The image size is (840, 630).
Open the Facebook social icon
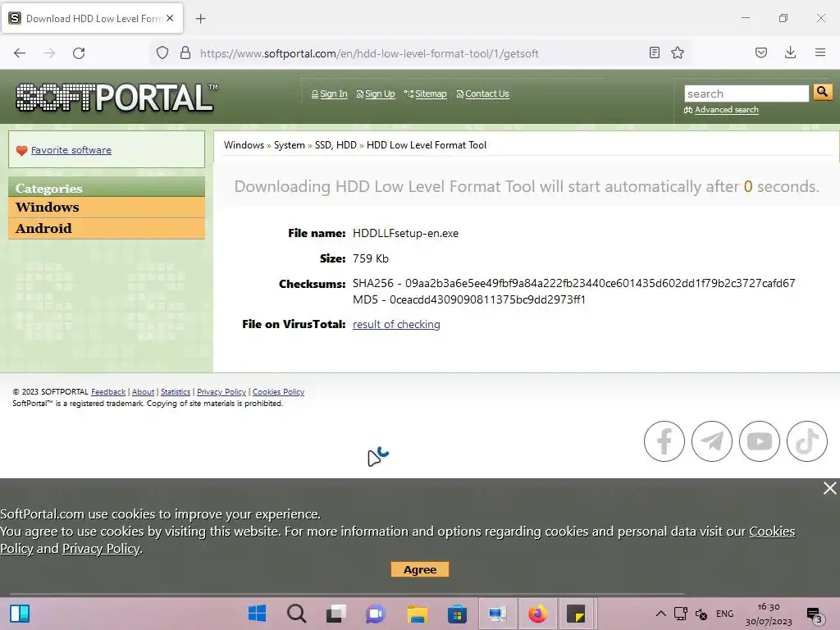[x=664, y=441]
